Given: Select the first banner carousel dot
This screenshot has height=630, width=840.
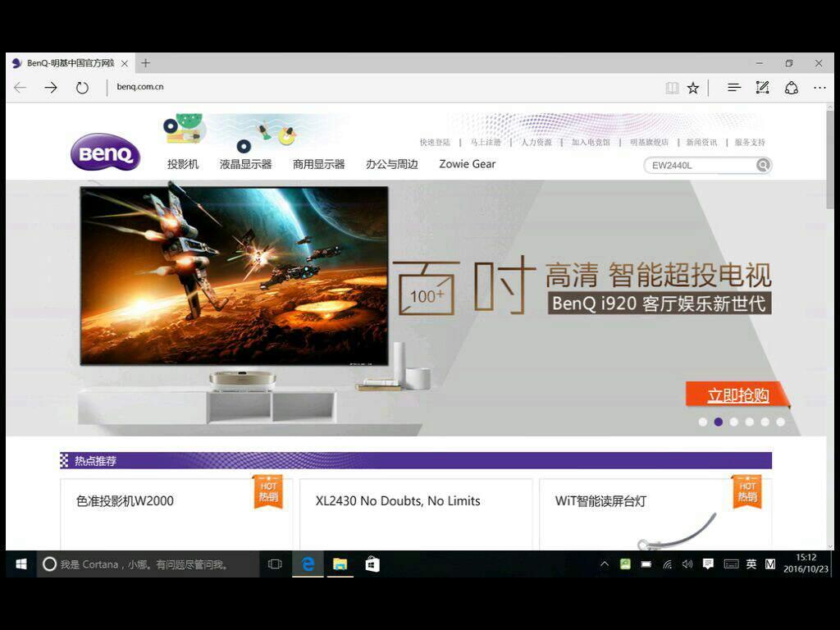Looking at the screenshot, I should 703,422.
